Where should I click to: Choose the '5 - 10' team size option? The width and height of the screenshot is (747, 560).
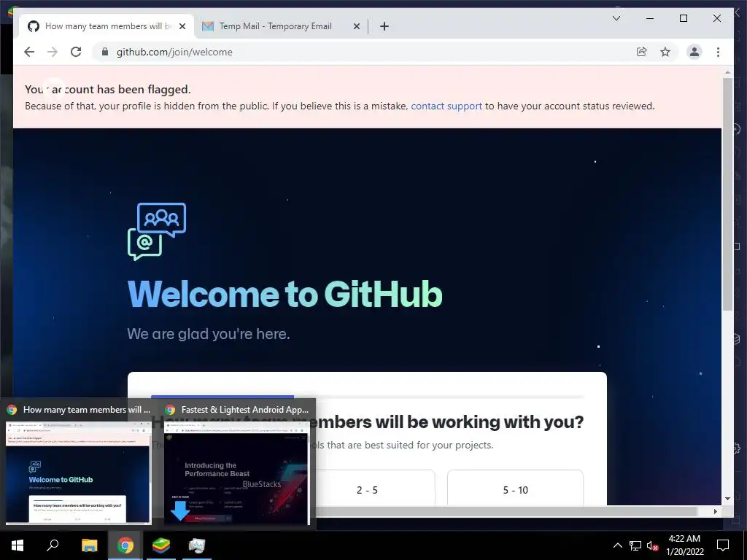[x=516, y=489]
